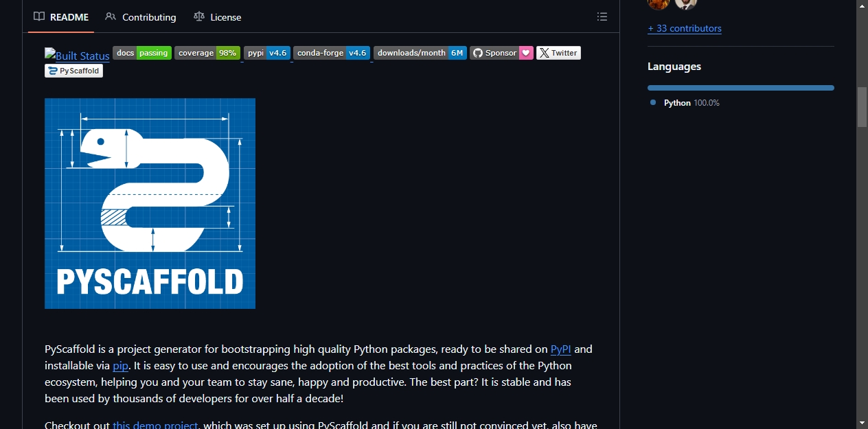The height and width of the screenshot is (429, 868).
Task: Click the scales icon beside License
Action: point(199,17)
